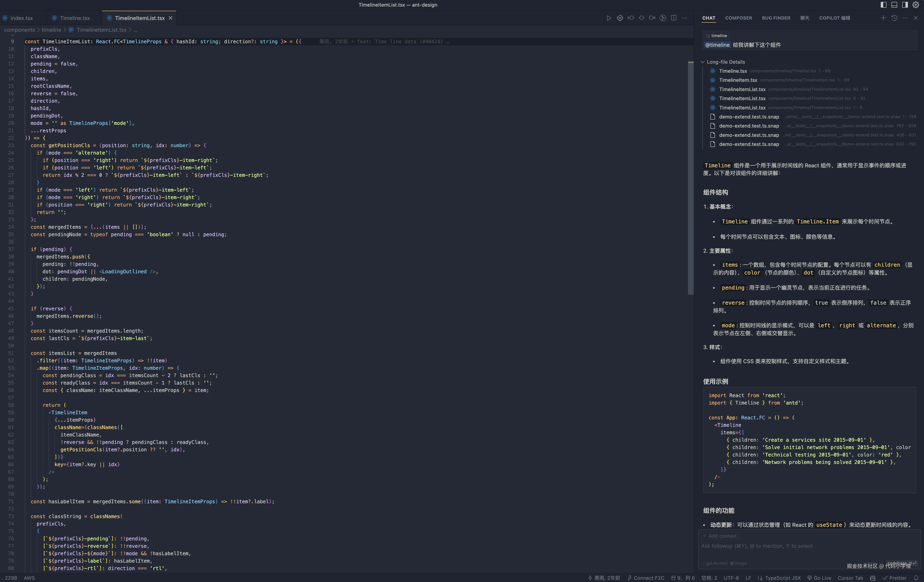The image size is (924, 582).
Task: Click the Add context button
Action: click(719, 536)
